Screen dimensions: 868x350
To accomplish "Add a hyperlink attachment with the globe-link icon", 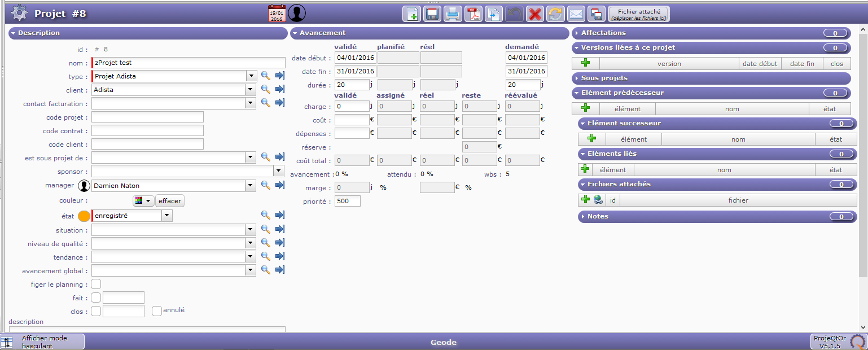I will click(x=598, y=199).
